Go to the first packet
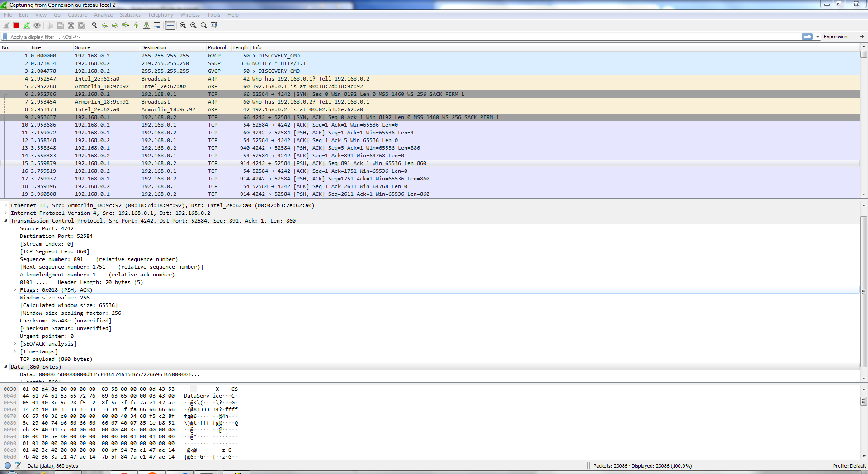Image resolution: width=868 pixels, height=474 pixels. [136, 25]
